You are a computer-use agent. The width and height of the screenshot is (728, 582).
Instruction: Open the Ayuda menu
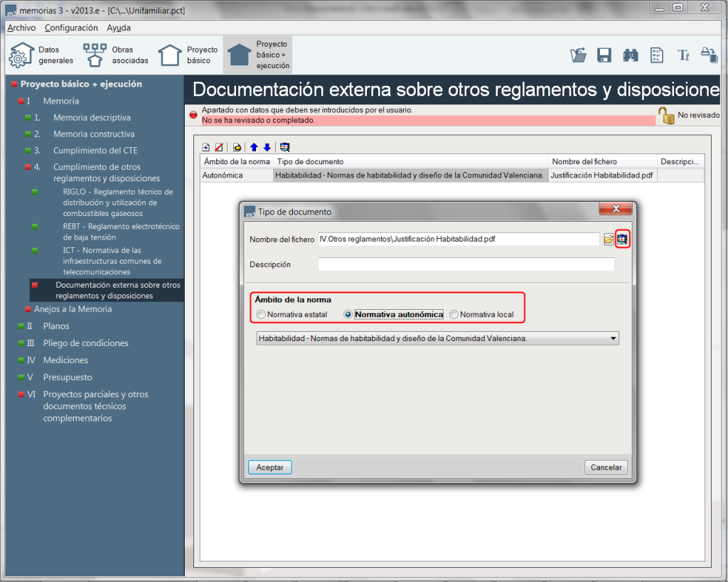tap(119, 28)
